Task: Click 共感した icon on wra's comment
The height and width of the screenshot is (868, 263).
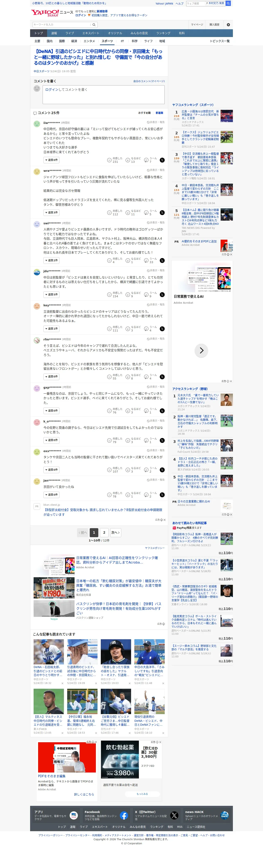Action: pyautogui.click(x=109, y=213)
